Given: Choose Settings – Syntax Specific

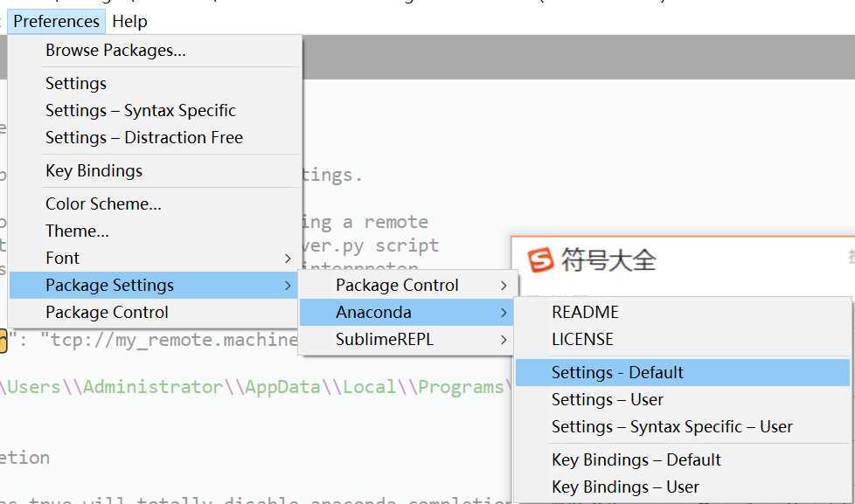Looking at the screenshot, I should (x=155, y=111).
